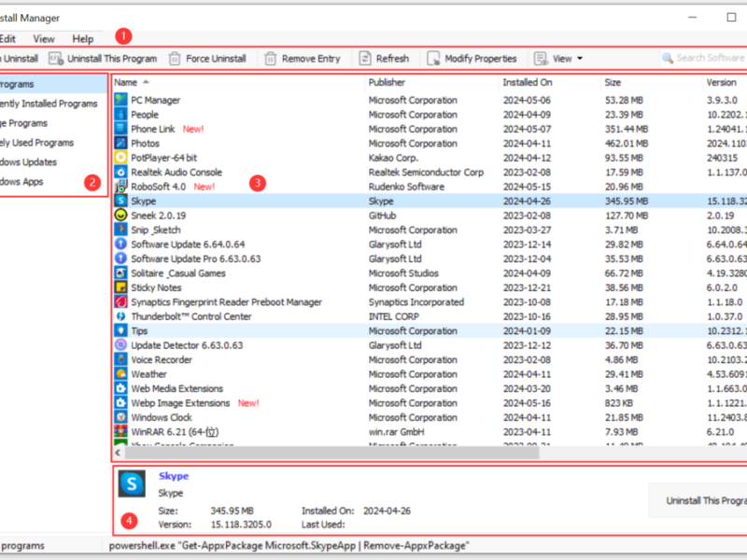747x560 pixels.
Task: Click the People app icon
Action: 121,114
